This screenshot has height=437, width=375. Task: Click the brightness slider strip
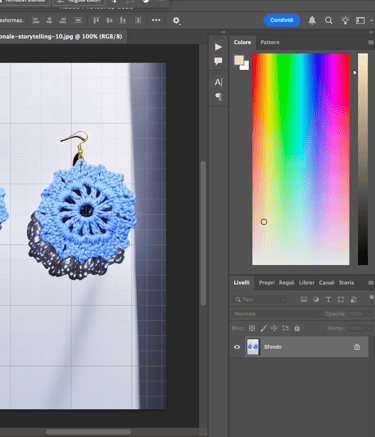point(363,159)
